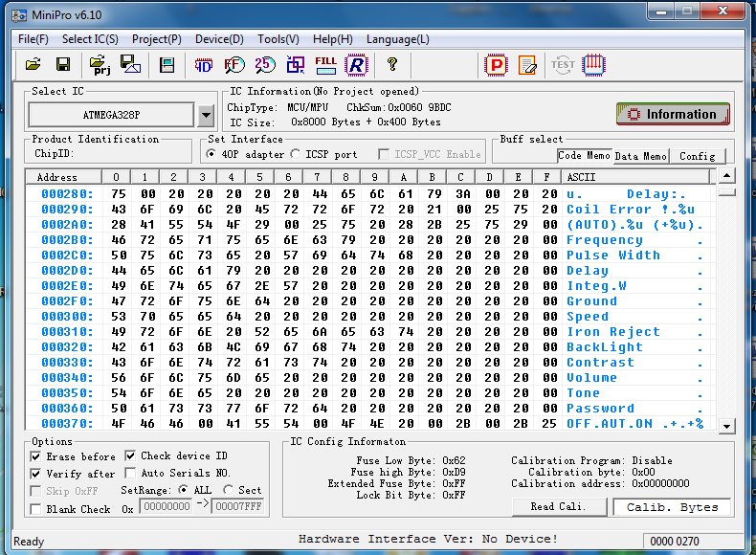Click the FILL buffer icon

[326, 65]
